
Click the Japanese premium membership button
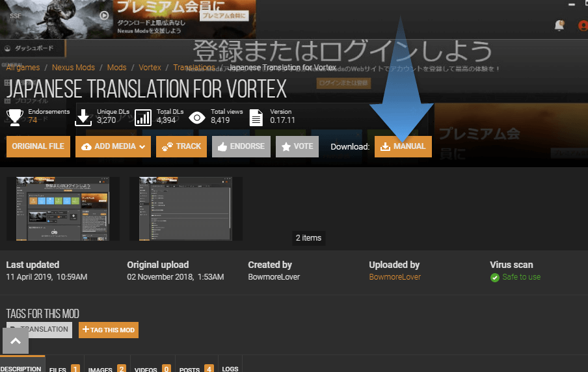(224, 16)
